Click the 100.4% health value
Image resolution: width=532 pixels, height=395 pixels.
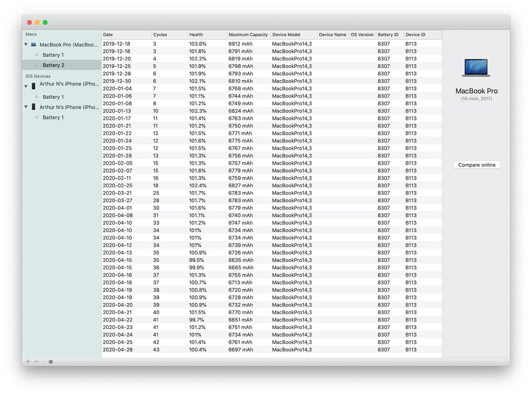click(198, 350)
